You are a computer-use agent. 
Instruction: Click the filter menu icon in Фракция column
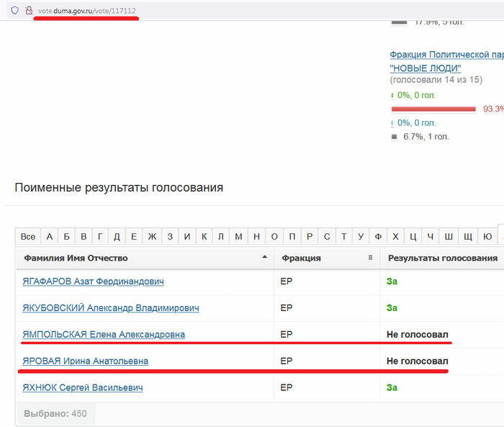coord(370,258)
